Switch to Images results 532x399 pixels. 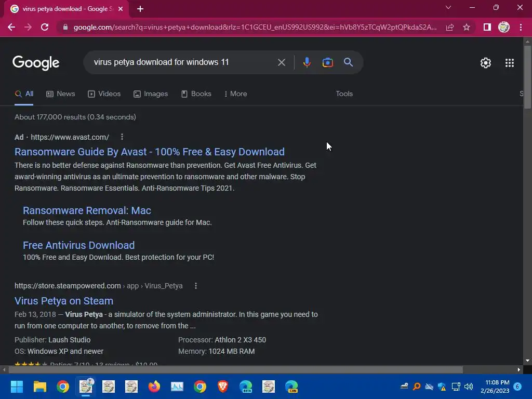tap(151, 94)
